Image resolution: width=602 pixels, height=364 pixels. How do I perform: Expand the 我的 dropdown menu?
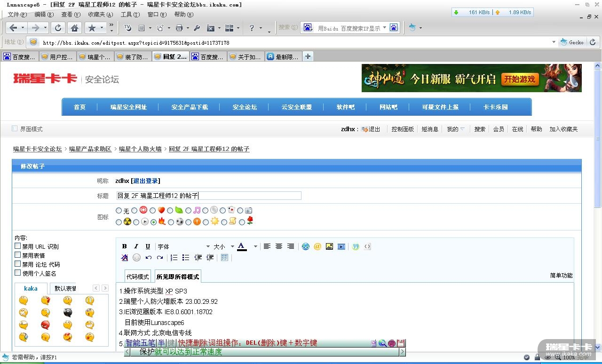456,129
